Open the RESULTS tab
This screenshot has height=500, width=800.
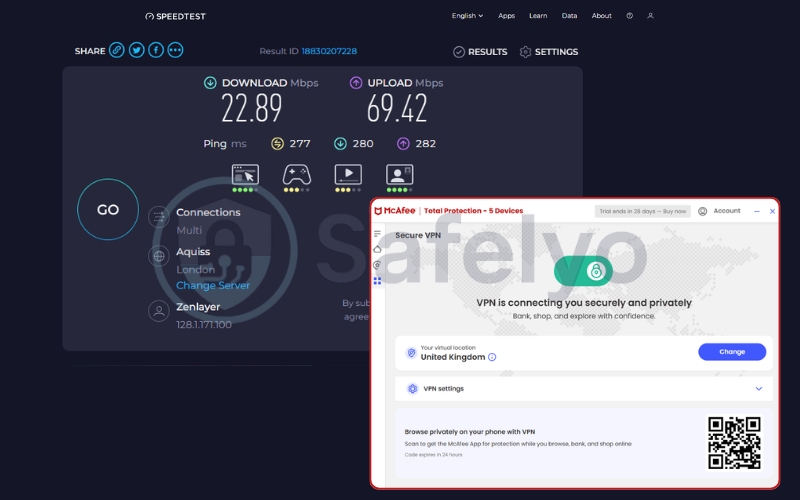click(x=480, y=52)
